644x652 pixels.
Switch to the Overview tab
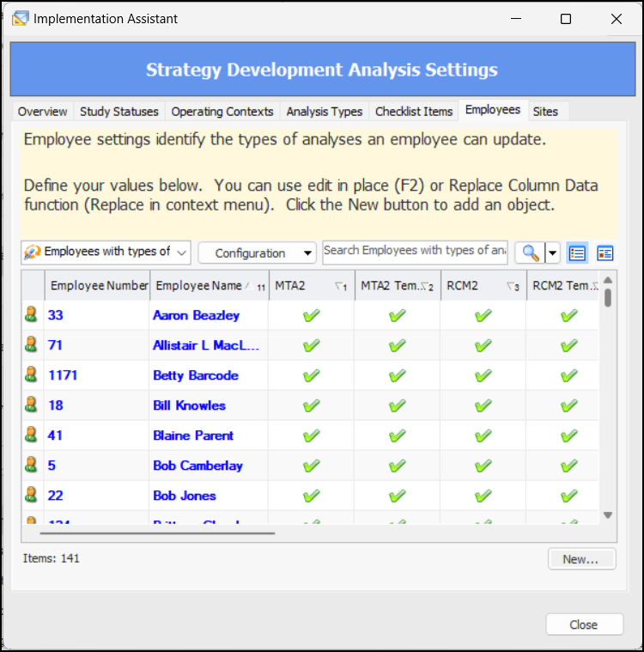click(42, 112)
